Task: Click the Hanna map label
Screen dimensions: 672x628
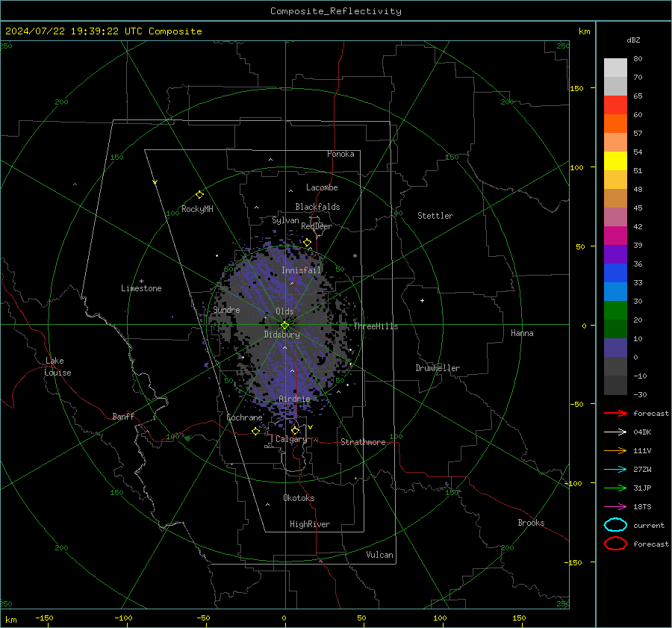Action: coord(522,333)
